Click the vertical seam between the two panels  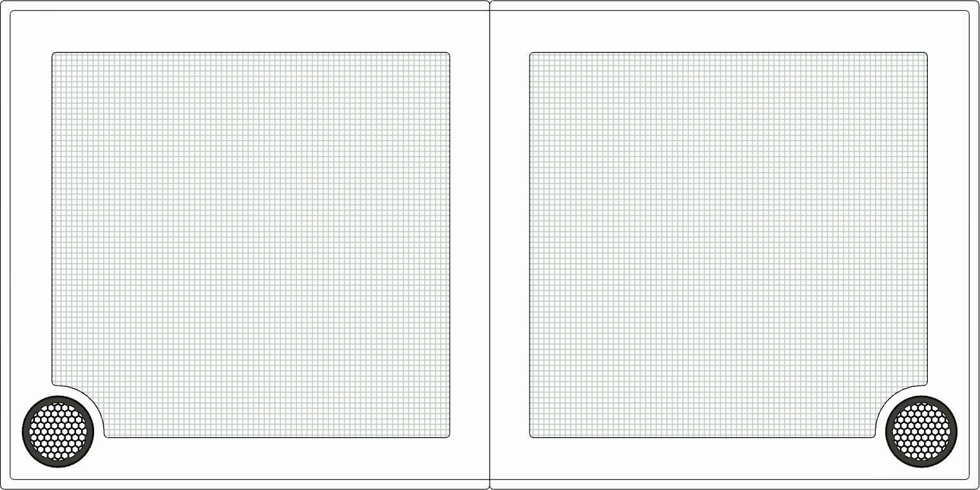[x=490, y=245]
